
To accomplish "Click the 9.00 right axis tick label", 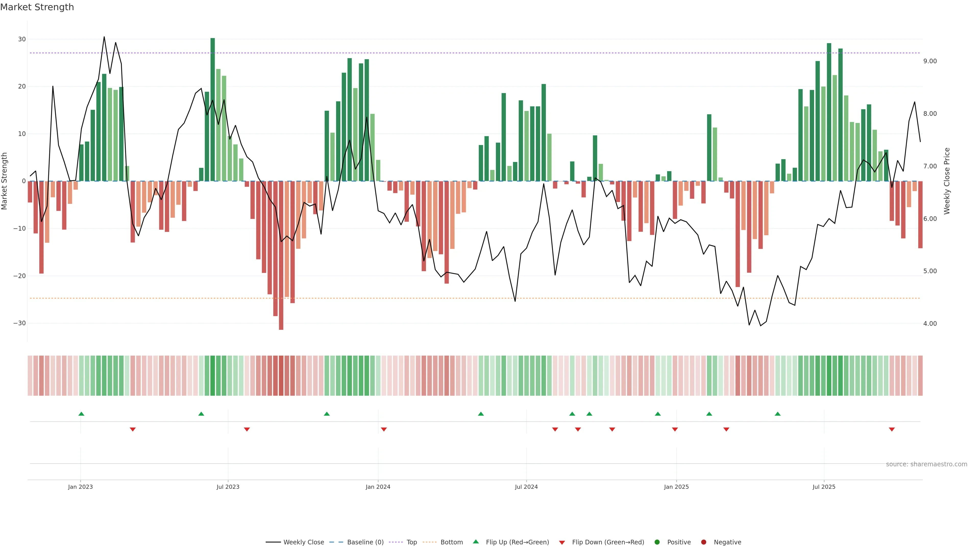I will [x=930, y=61].
